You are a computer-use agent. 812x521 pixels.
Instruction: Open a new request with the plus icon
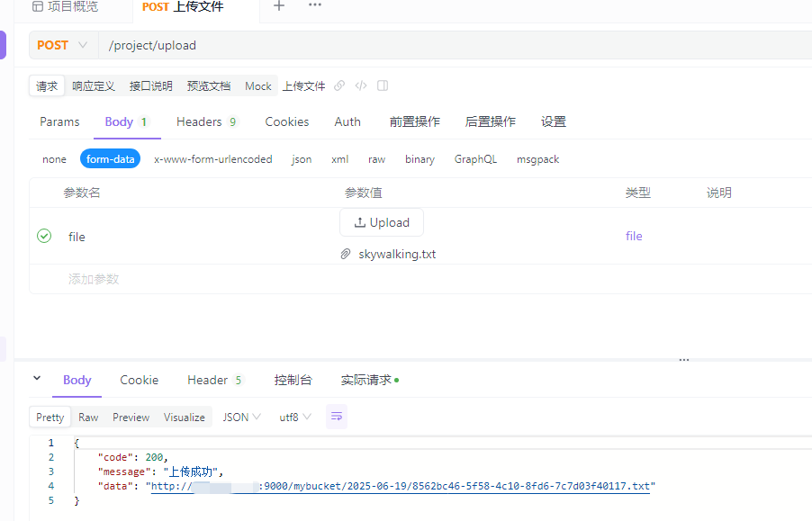(x=279, y=6)
